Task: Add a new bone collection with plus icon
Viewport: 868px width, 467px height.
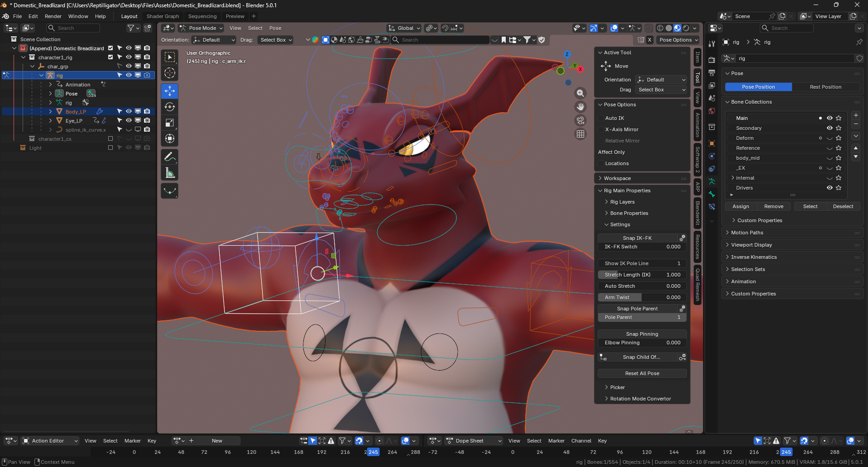Action: [856, 115]
